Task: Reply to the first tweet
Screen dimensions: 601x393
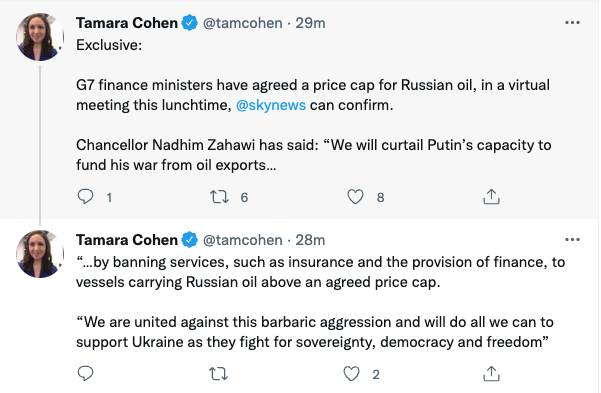Action: [x=85, y=197]
